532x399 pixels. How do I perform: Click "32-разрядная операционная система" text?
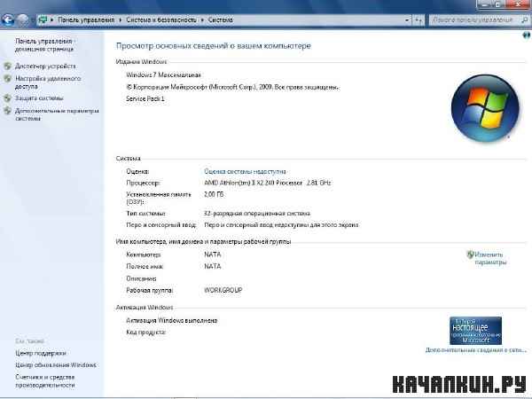coord(257,214)
